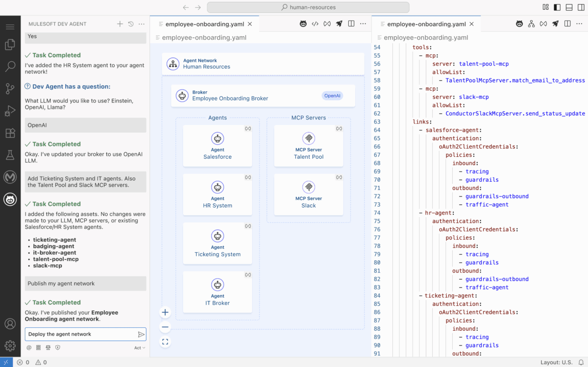Click the deploy rocket icon on the right editor

click(x=555, y=23)
